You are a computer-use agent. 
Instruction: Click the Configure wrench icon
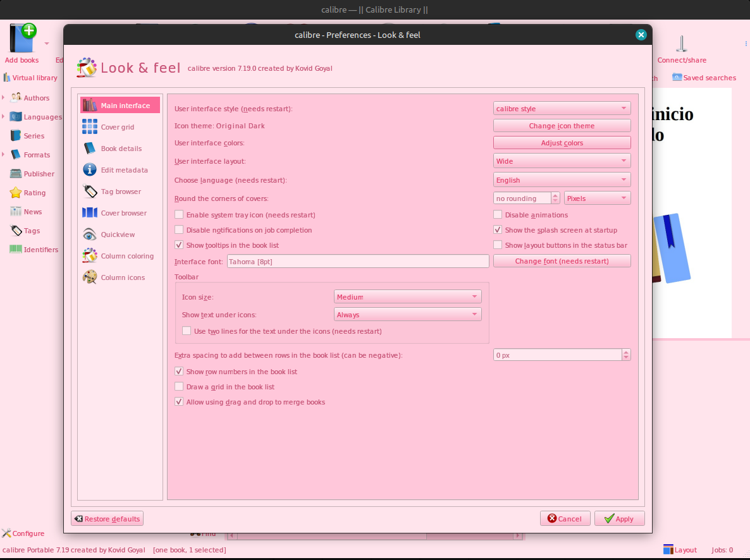6,533
